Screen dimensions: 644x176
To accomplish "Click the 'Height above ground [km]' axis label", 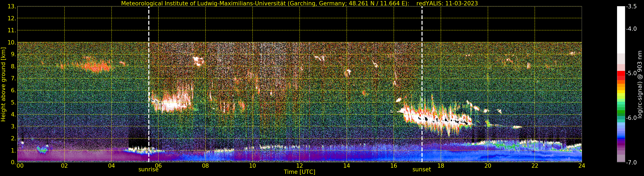I will (x=3, y=84).
